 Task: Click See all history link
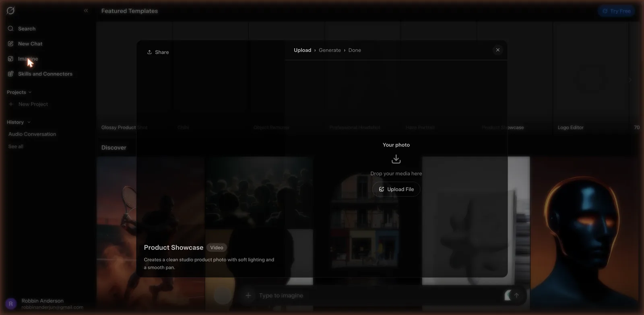(16, 146)
